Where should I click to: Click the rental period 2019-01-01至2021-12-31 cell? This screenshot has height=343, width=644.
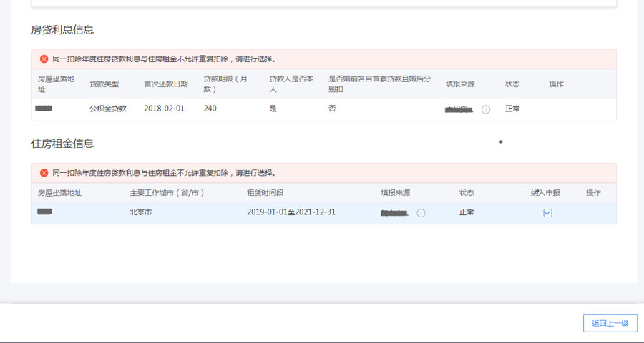click(x=291, y=212)
